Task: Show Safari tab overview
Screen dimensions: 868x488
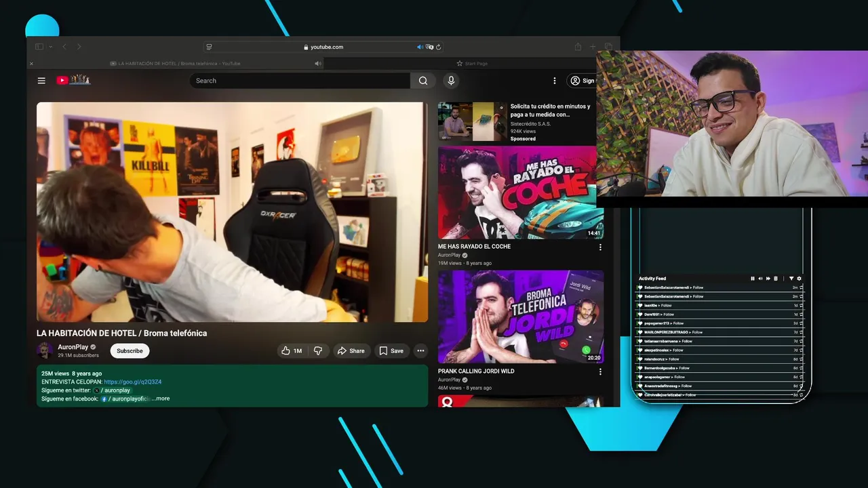Action: point(608,47)
